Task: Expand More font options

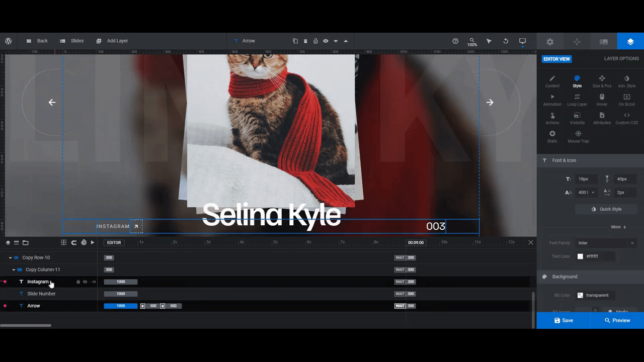Action: pos(618,227)
